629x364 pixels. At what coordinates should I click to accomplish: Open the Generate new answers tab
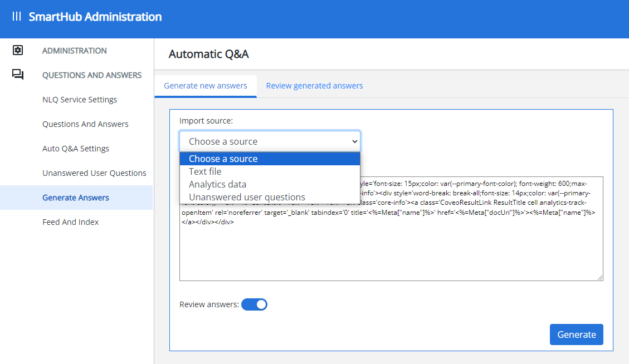click(x=206, y=86)
